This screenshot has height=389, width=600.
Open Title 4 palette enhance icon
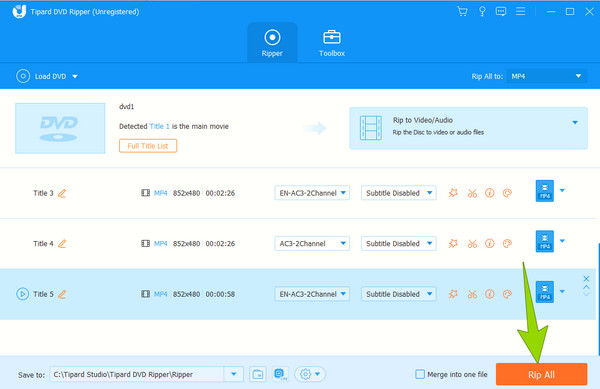507,244
